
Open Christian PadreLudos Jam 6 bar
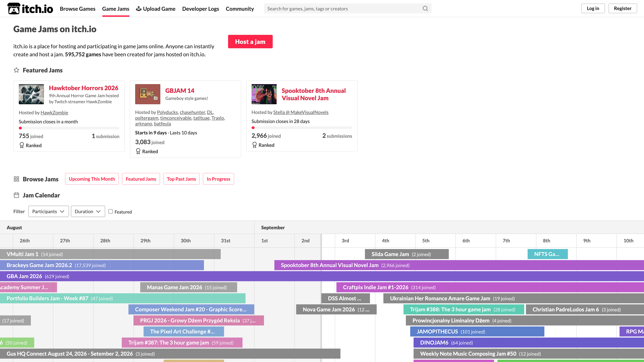coord(585,310)
